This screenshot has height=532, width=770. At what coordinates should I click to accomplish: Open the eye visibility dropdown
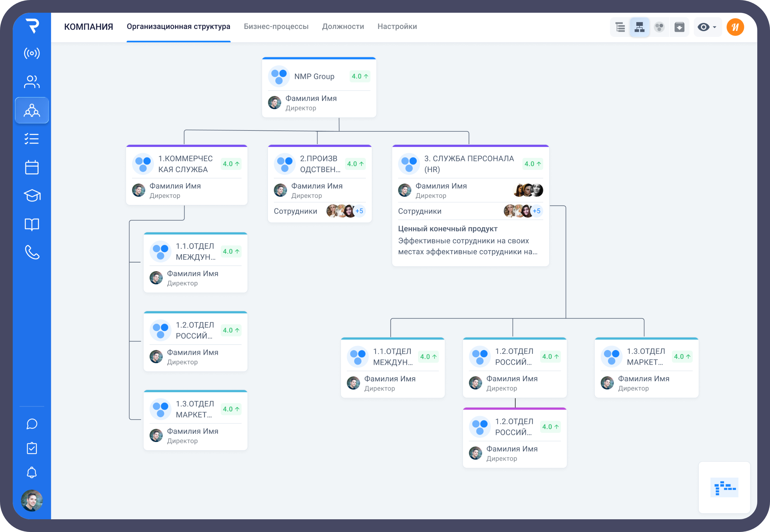[x=707, y=27]
